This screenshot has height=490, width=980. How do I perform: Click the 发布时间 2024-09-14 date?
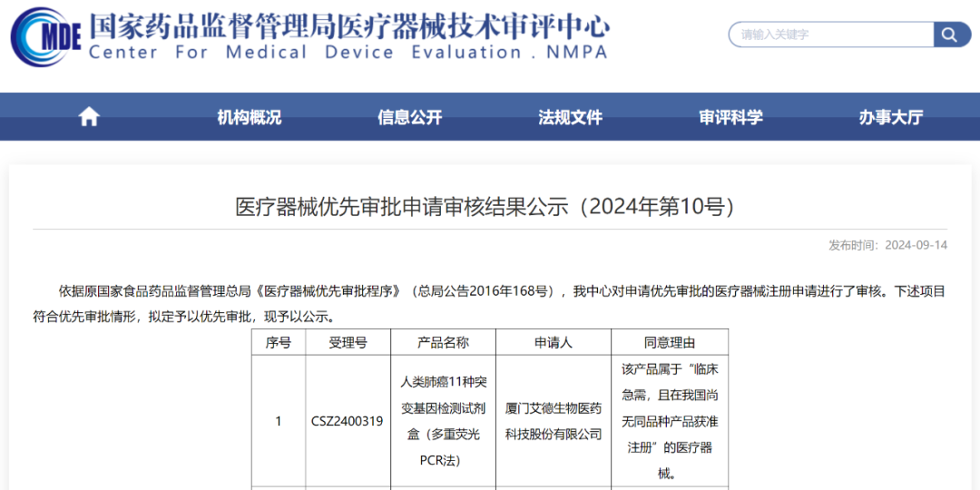pos(887,245)
